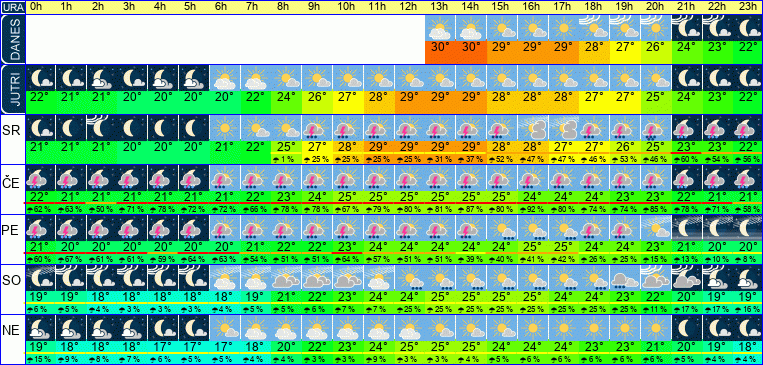
Task: Click the DANES 13h partly cloudy icon
Action: tap(440, 28)
